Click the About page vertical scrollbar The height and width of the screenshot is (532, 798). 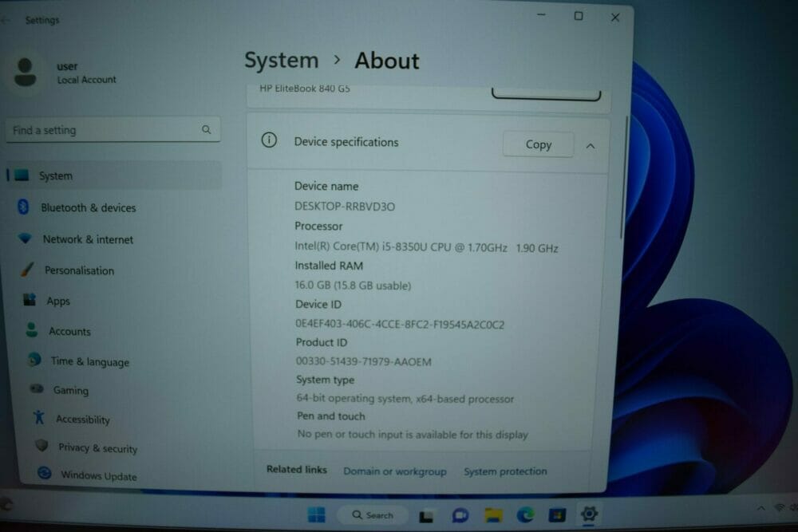(x=624, y=177)
